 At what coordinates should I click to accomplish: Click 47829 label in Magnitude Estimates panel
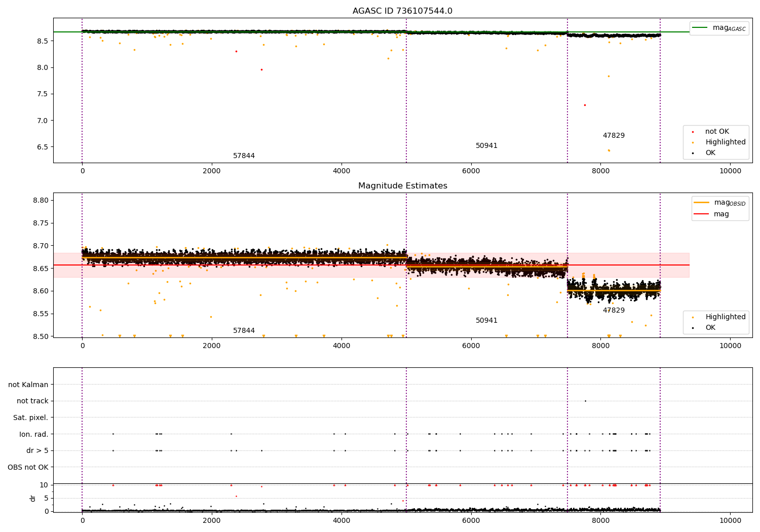[614, 311]
